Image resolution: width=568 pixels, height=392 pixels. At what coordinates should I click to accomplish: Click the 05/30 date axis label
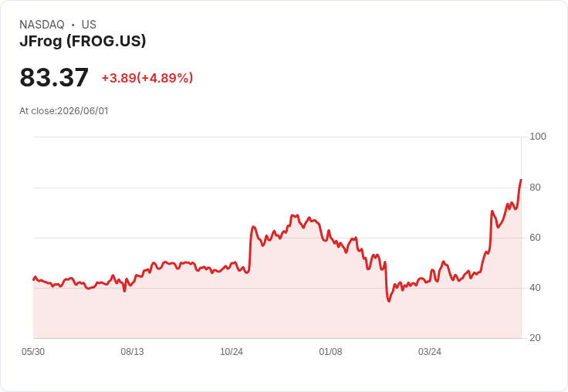33,352
